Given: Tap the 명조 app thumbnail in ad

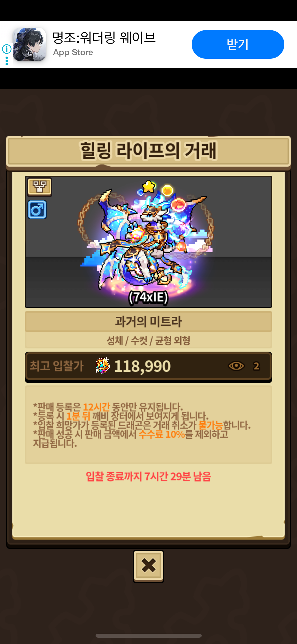Looking at the screenshot, I should [x=30, y=44].
